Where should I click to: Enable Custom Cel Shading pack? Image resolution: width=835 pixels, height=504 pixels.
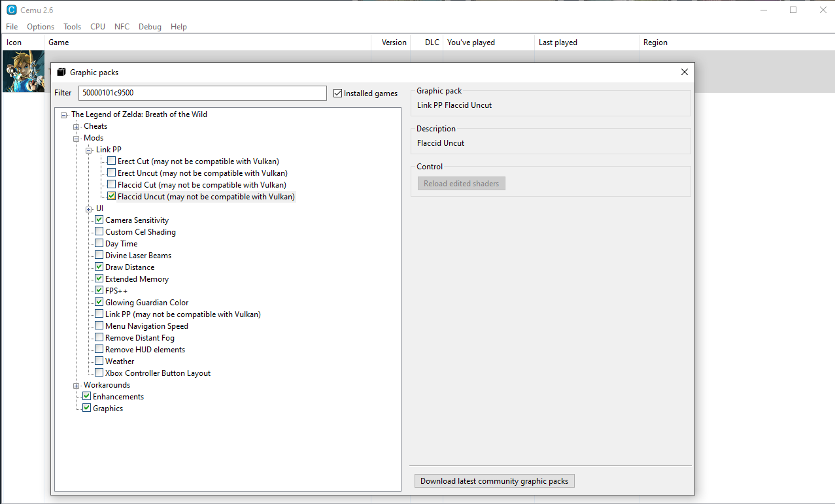click(99, 231)
